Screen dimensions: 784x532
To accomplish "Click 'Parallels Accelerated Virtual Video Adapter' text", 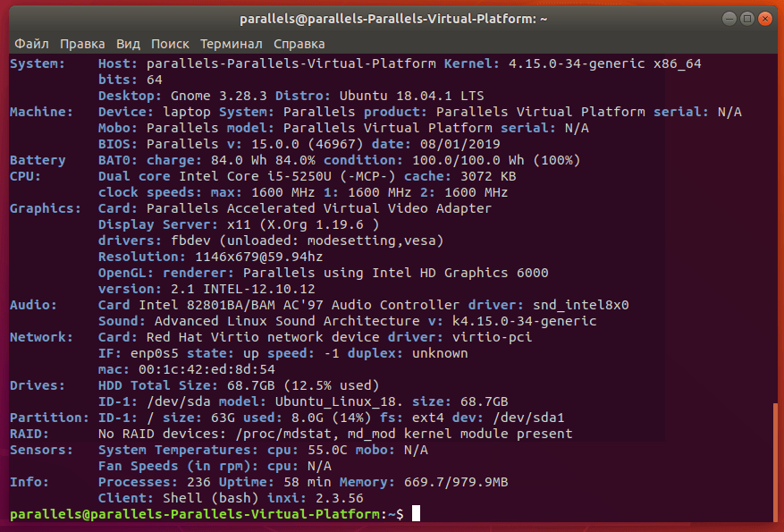I will point(319,208).
